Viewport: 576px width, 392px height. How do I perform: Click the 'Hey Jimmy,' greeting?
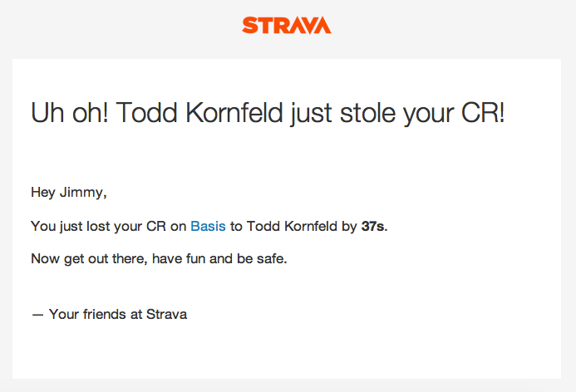point(69,193)
